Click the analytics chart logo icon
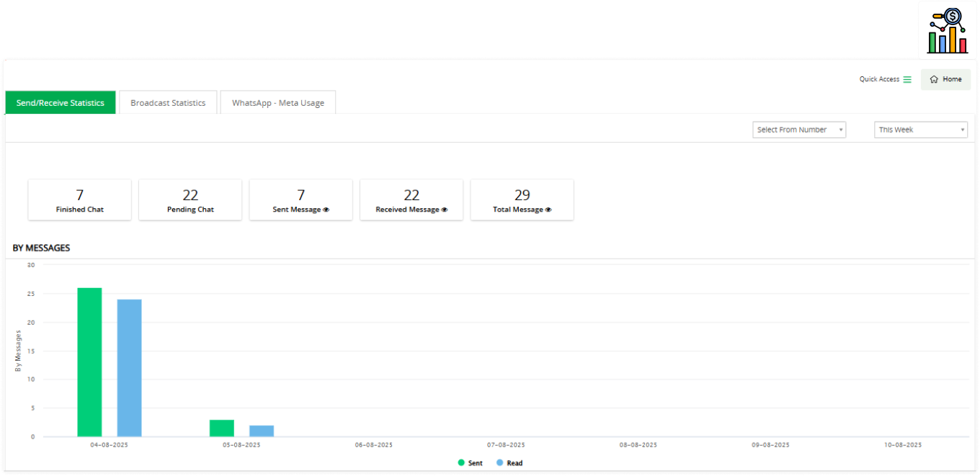This screenshot has height=476, width=980. pos(948,30)
